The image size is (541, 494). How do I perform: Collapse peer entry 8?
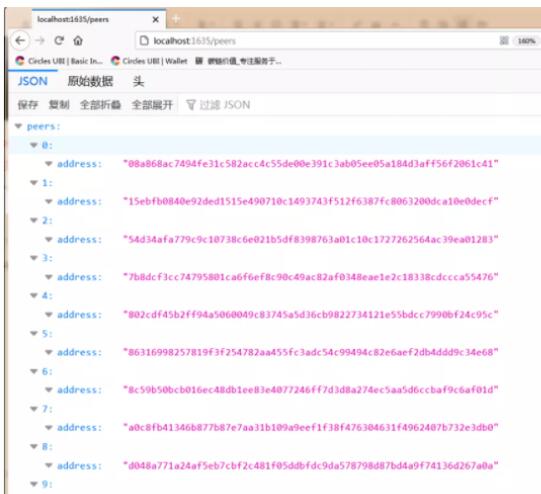coord(34,447)
